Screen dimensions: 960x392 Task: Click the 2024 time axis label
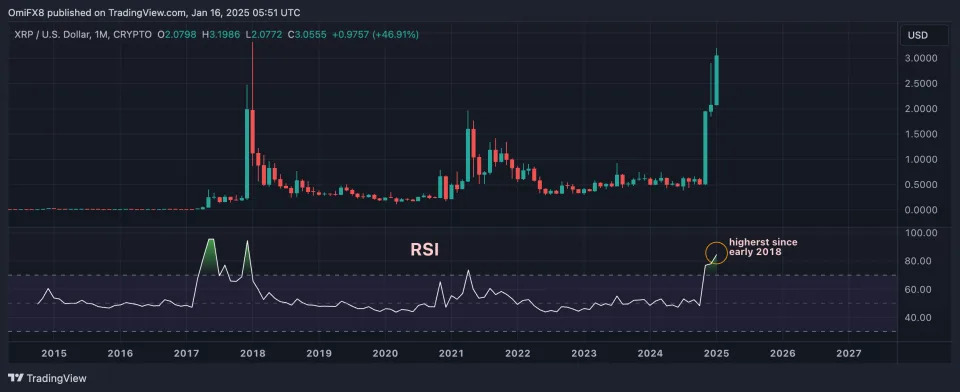tap(650, 353)
